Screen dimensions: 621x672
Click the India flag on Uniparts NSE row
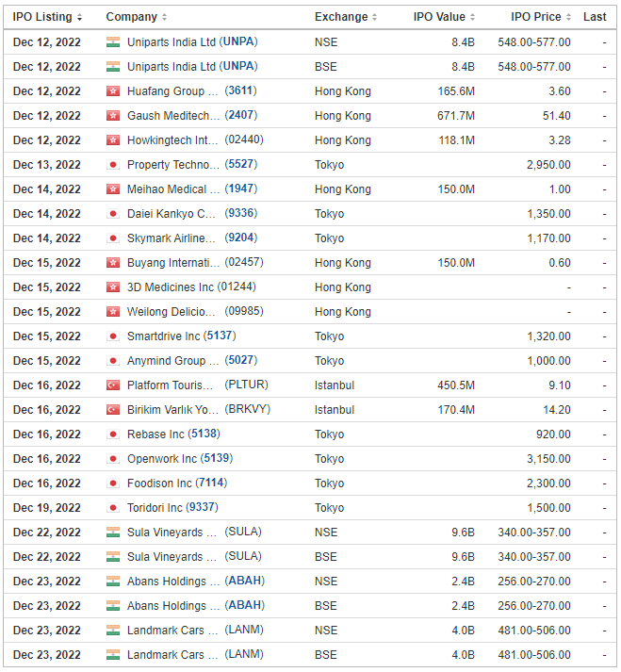113,42
